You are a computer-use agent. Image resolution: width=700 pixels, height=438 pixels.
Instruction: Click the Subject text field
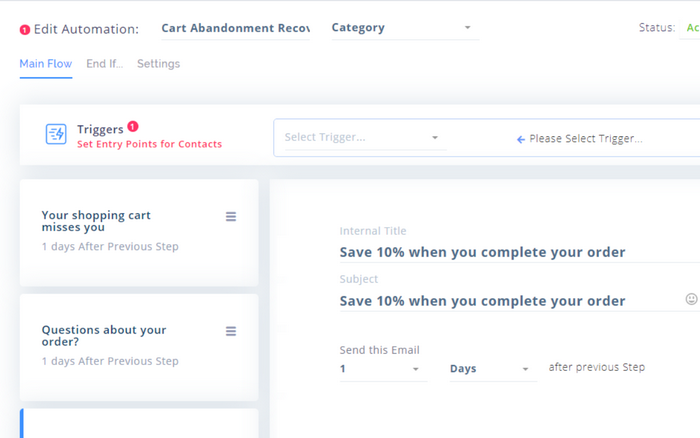click(509, 301)
